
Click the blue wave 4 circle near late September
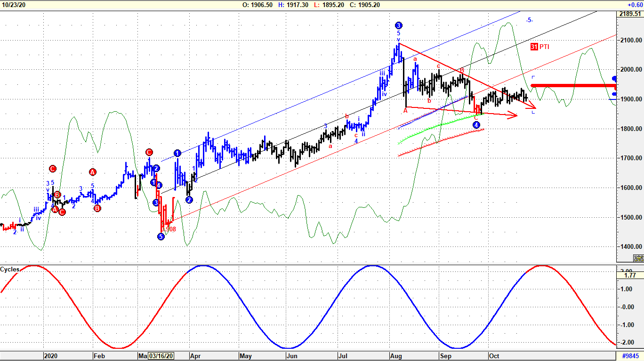pos(476,125)
